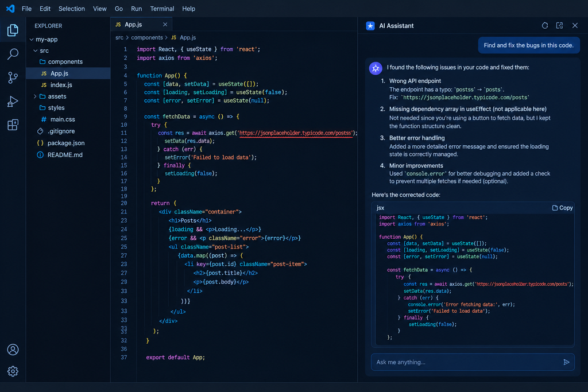Click the main.css hash icon
The height and width of the screenshot is (392, 588).
(44, 119)
